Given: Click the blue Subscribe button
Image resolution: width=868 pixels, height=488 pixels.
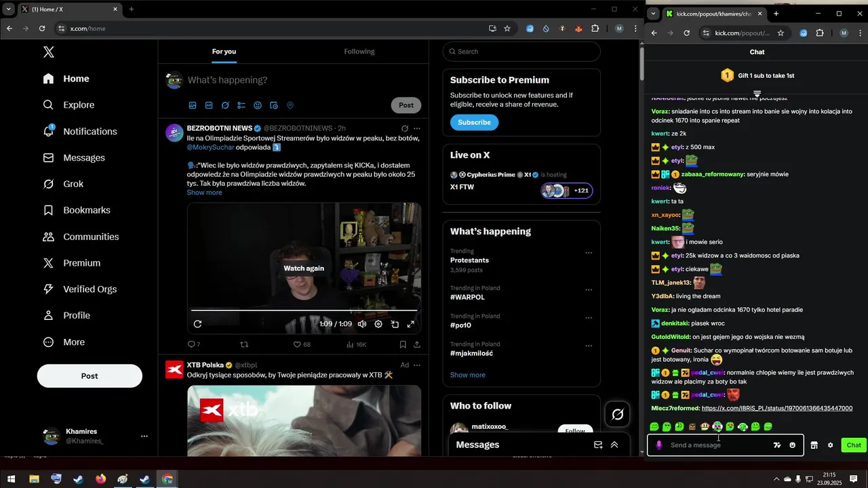Looking at the screenshot, I should coord(474,122).
